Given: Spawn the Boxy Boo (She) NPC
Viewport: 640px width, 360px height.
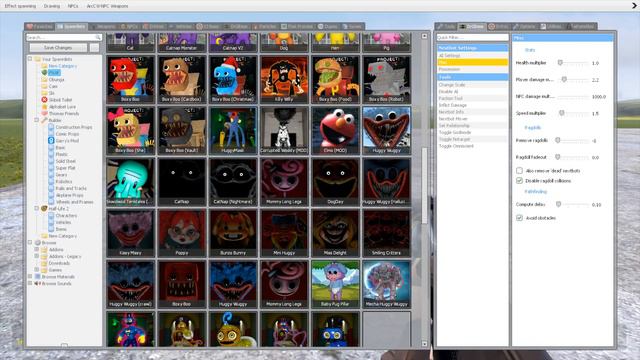Looking at the screenshot, I should pyautogui.click(x=130, y=131).
